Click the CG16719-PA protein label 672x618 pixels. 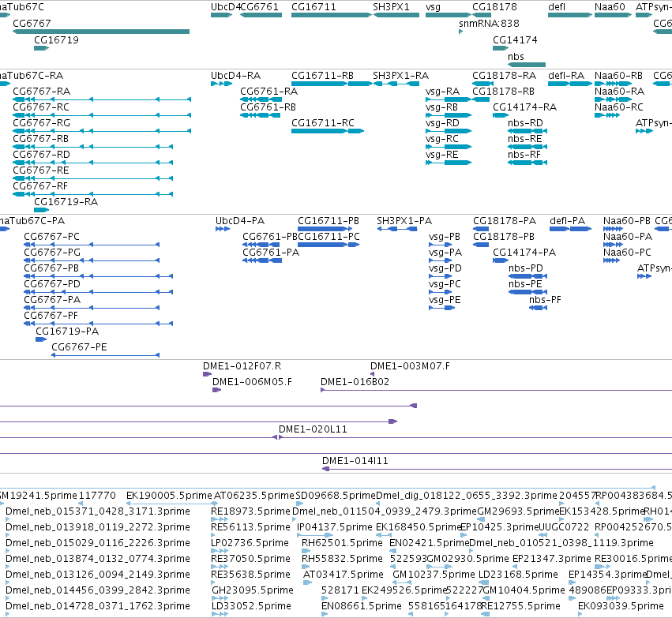(x=67, y=331)
